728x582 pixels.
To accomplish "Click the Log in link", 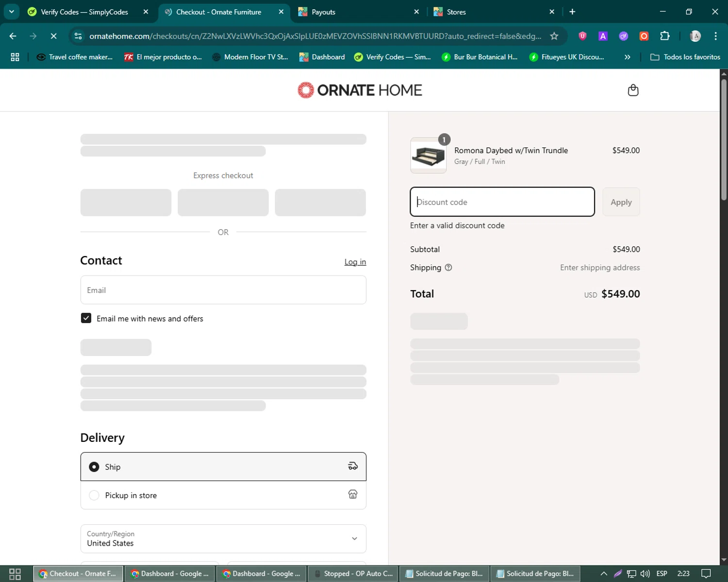I will [355, 262].
